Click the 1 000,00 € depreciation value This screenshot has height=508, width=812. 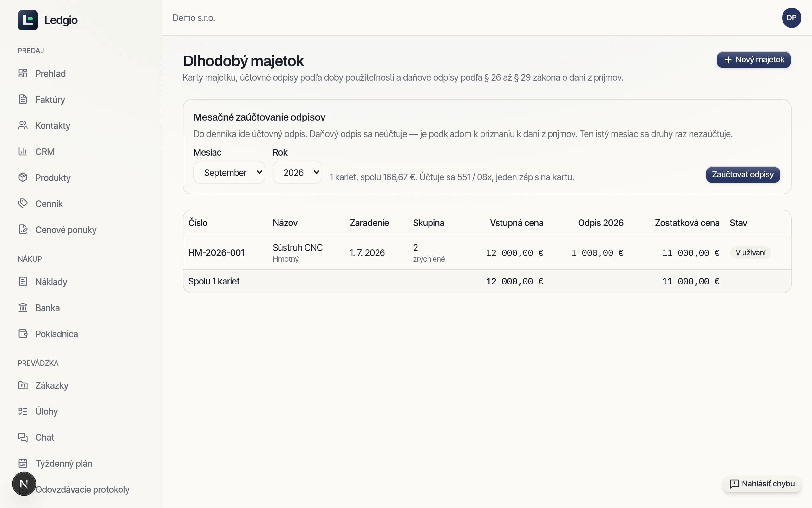[x=597, y=253]
